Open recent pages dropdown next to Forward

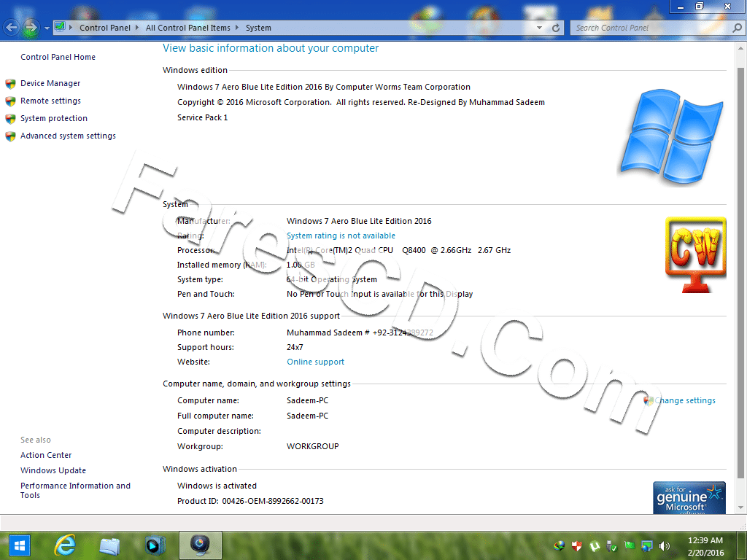47,28
